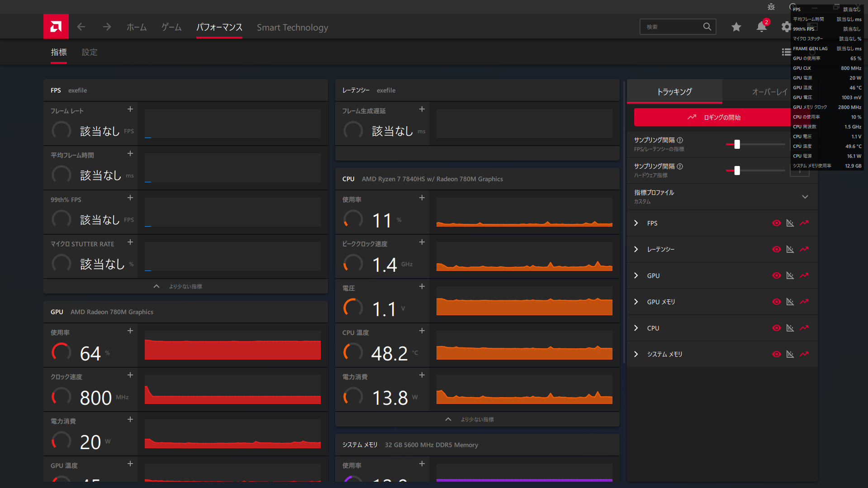Expand the GPU メモリ tracking section
Image resolution: width=868 pixels, height=488 pixels.
tap(636, 302)
